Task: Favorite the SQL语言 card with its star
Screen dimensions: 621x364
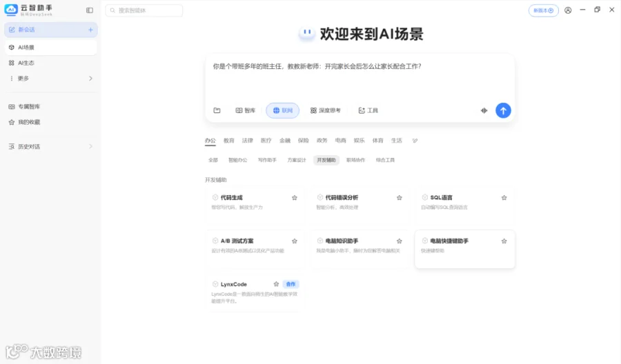Action: tap(504, 197)
